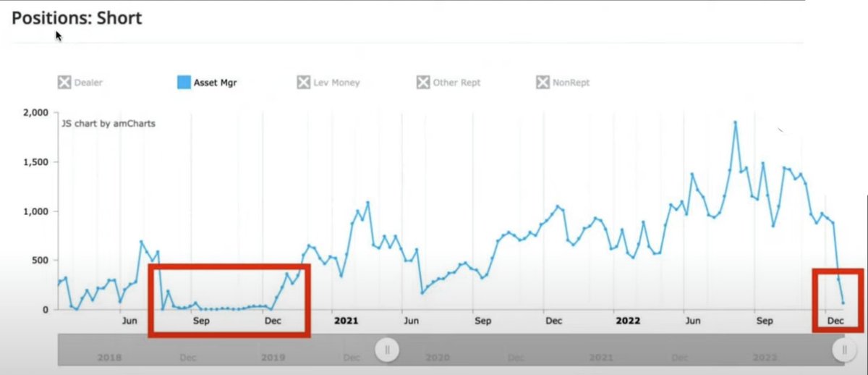868x375 pixels.
Task: Click the 2021 x-axis label
Action: point(346,320)
